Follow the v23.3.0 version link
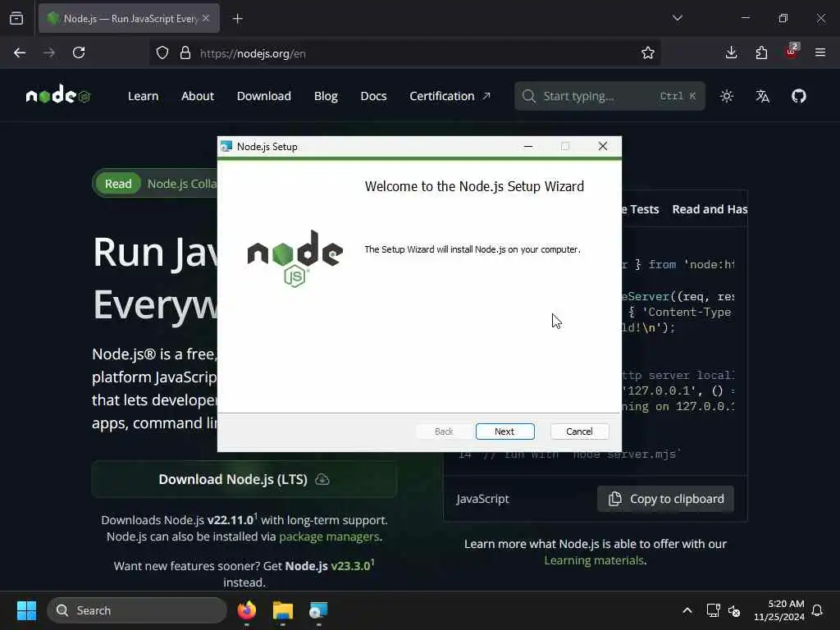This screenshot has width=840, height=630. (x=351, y=566)
